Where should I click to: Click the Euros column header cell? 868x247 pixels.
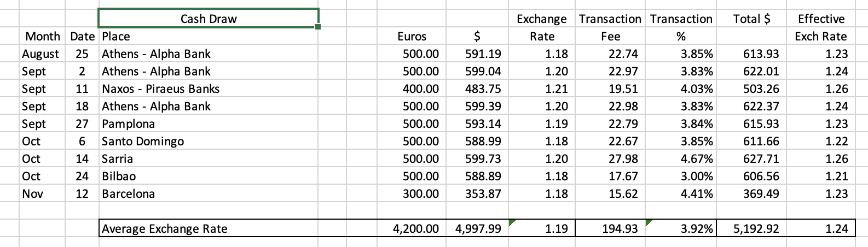coord(412,36)
